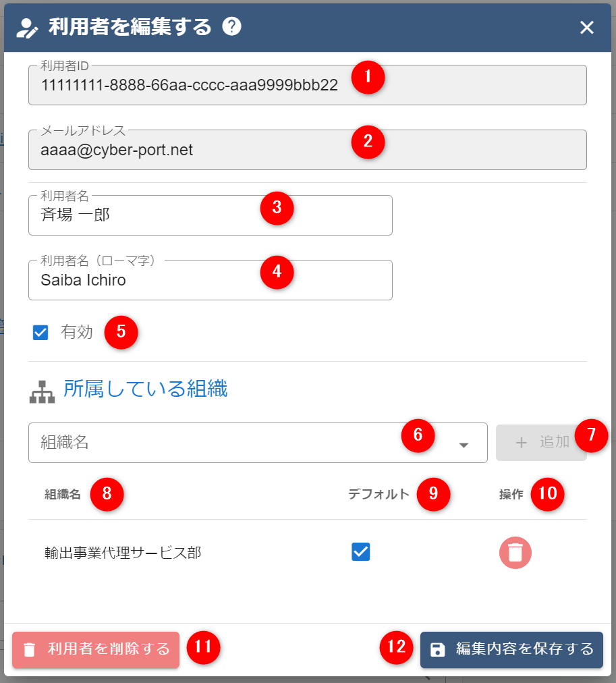Close the 利用者を編集する dialog
The height and width of the screenshot is (683, 616).
click(587, 27)
